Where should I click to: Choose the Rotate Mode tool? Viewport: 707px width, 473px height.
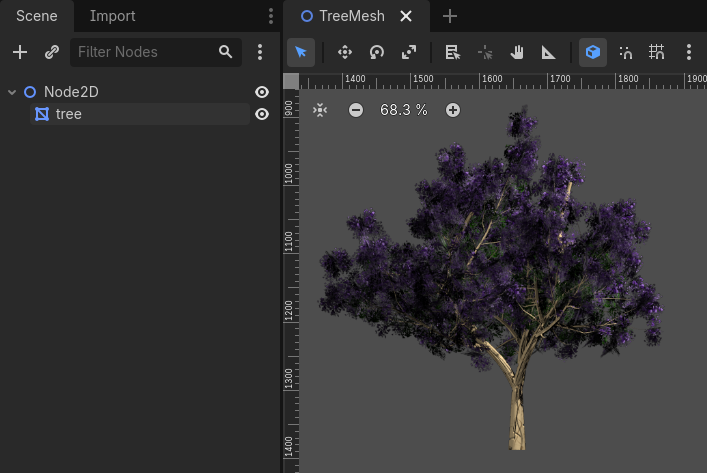(377, 52)
